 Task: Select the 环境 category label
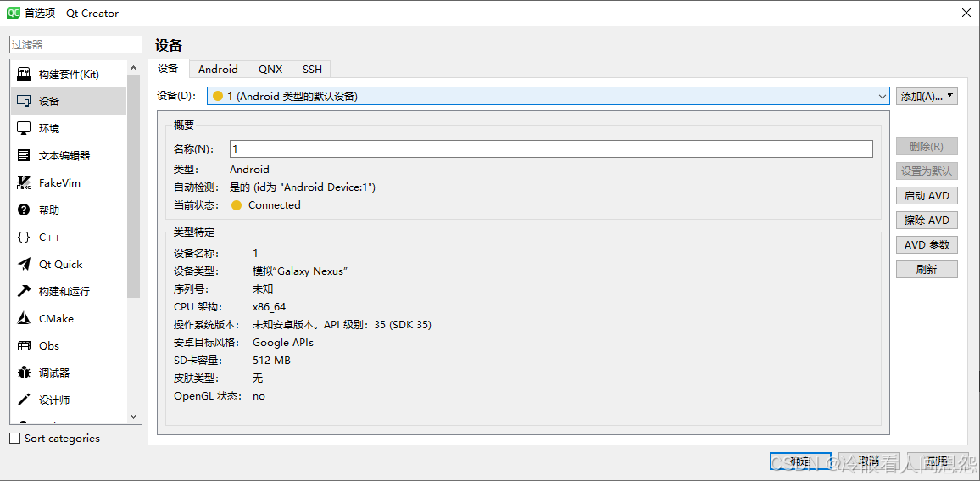click(x=49, y=128)
